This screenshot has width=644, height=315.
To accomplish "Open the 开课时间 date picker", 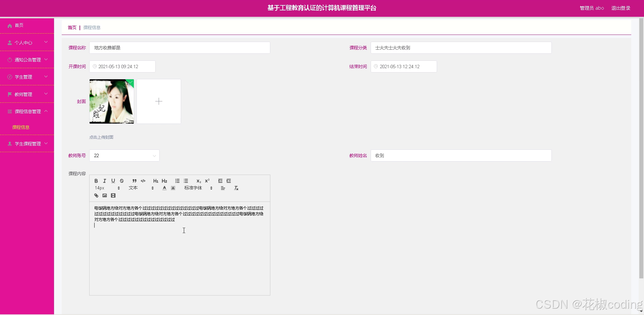I will point(122,66).
